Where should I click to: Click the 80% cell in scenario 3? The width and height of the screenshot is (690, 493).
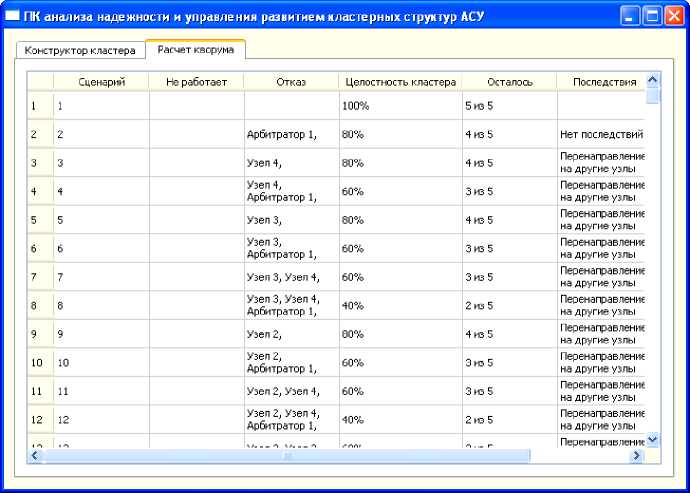tap(400, 163)
